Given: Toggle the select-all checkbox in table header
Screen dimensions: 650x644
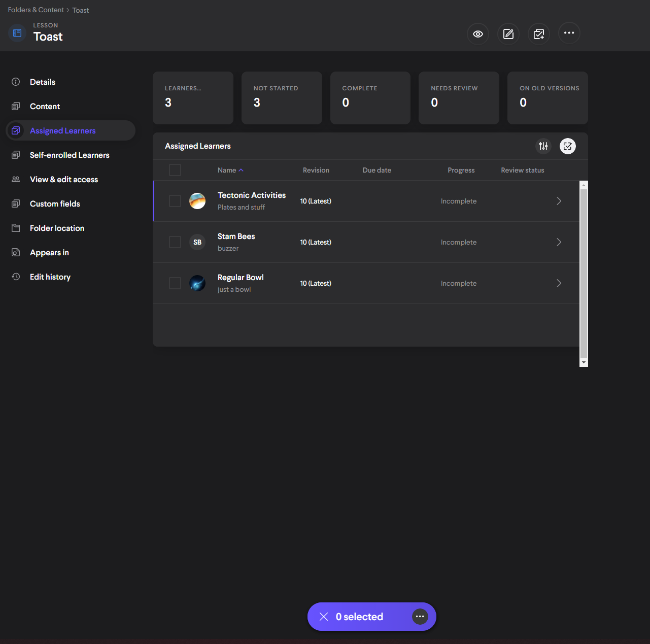Looking at the screenshot, I should (175, 170).
